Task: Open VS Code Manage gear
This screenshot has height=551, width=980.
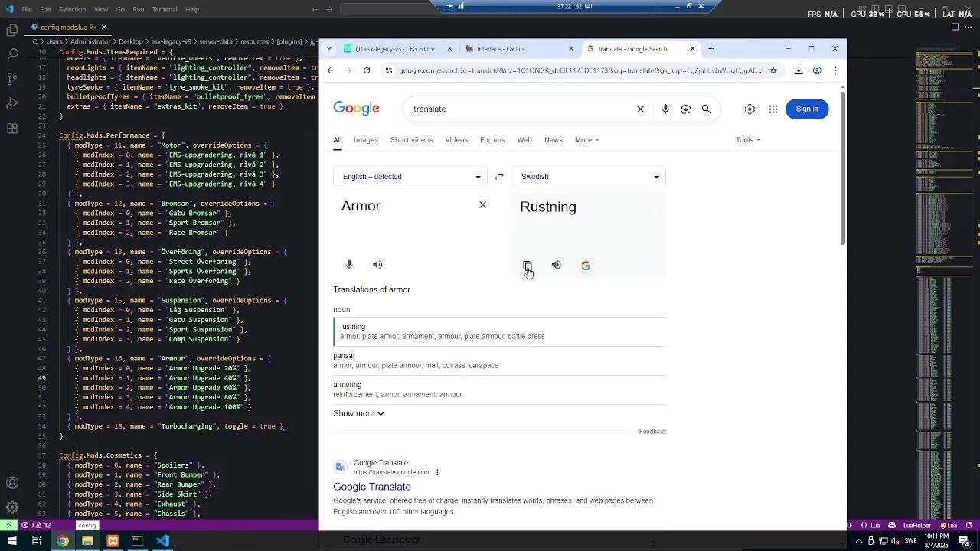Action: [x=12, y=507]
